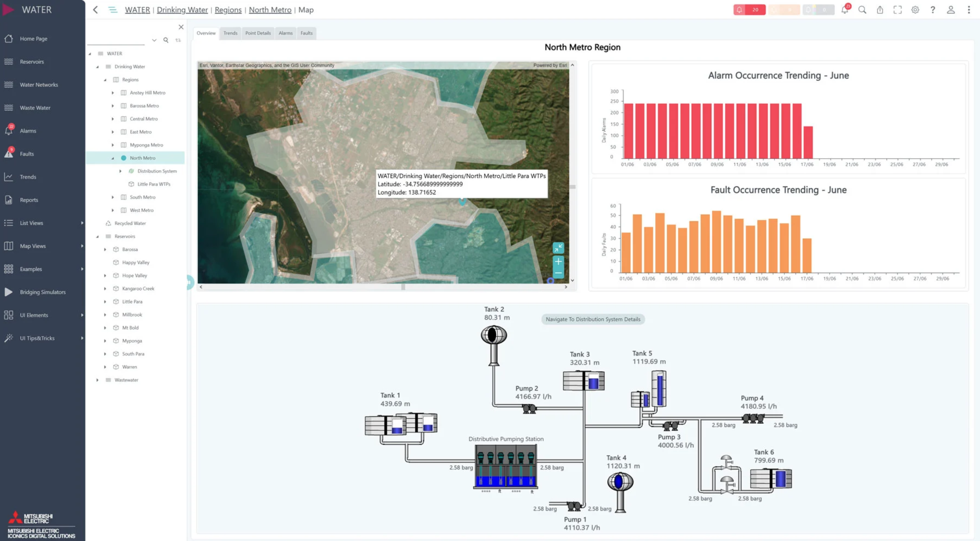Collapse the North Metro tree node

(113, 158)
